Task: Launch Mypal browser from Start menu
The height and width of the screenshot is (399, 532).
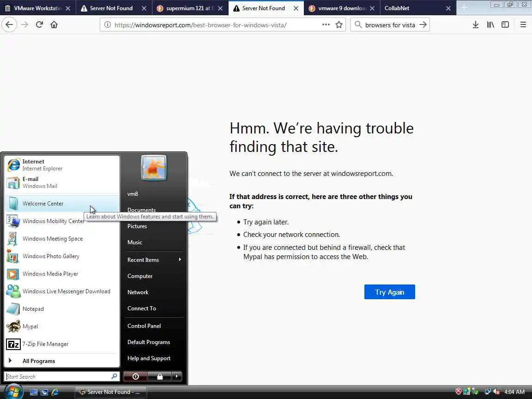Action: coord(62,326)
